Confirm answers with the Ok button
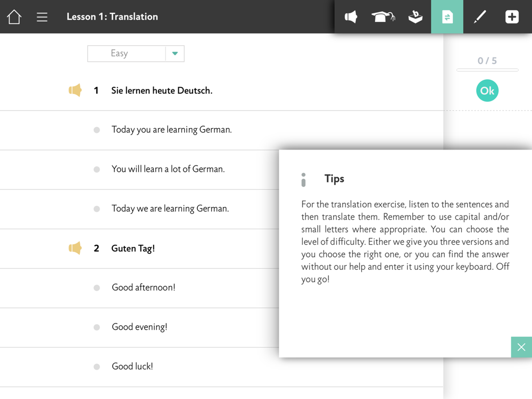This screenshot has height=399, width=532. click(x=487, y=90)
